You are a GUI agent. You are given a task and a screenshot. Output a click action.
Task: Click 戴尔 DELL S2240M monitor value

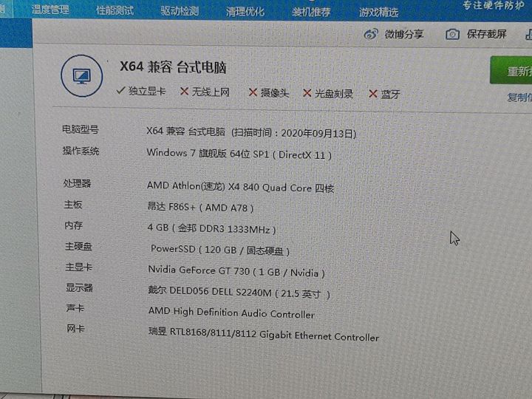tap(239, 292)
